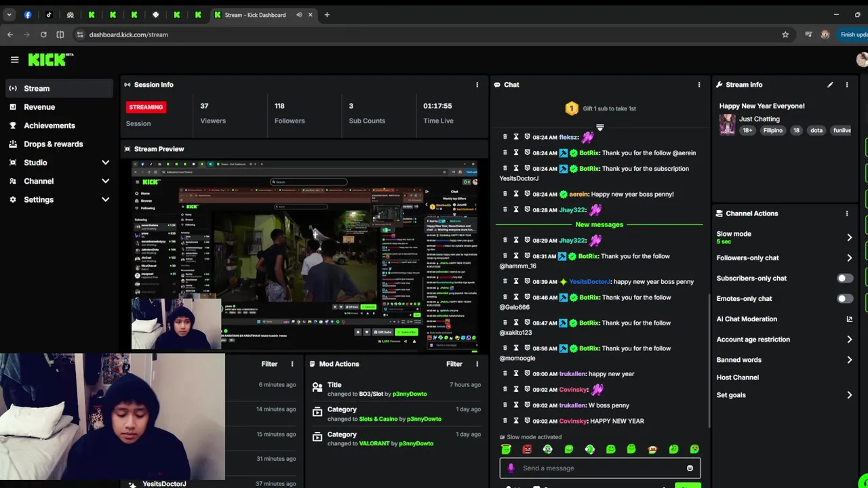
Task: Mute the Kick Dashboard tab audio icon
Action: [x=299, y=15]
